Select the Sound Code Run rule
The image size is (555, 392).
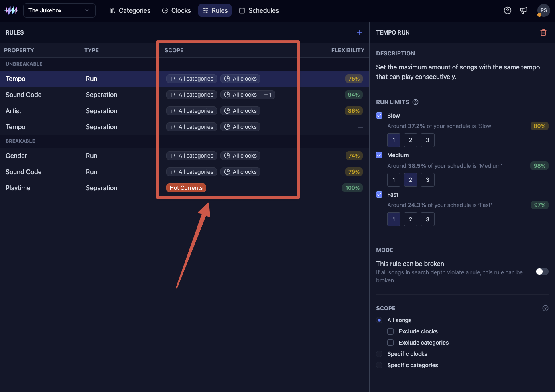pyautogui.click(x=185, y=172)
